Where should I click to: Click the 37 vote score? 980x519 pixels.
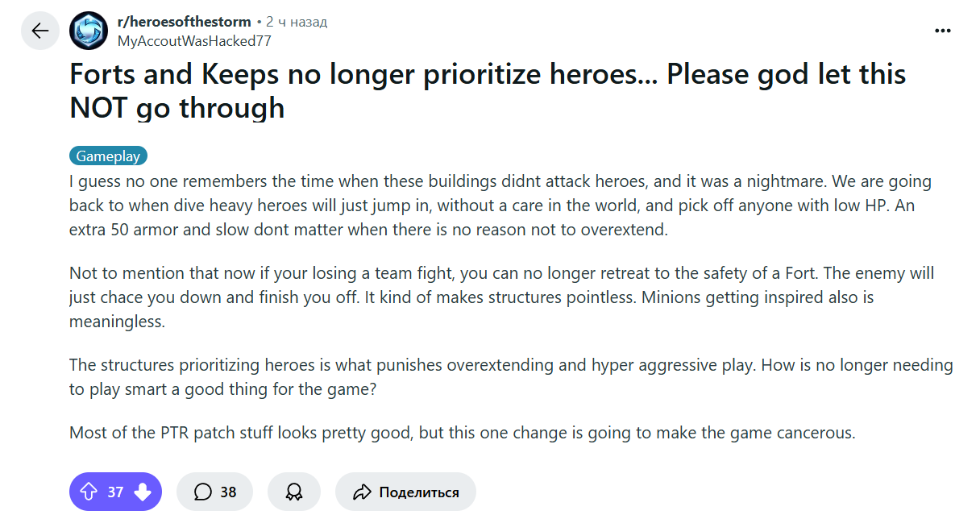point(115,492)
